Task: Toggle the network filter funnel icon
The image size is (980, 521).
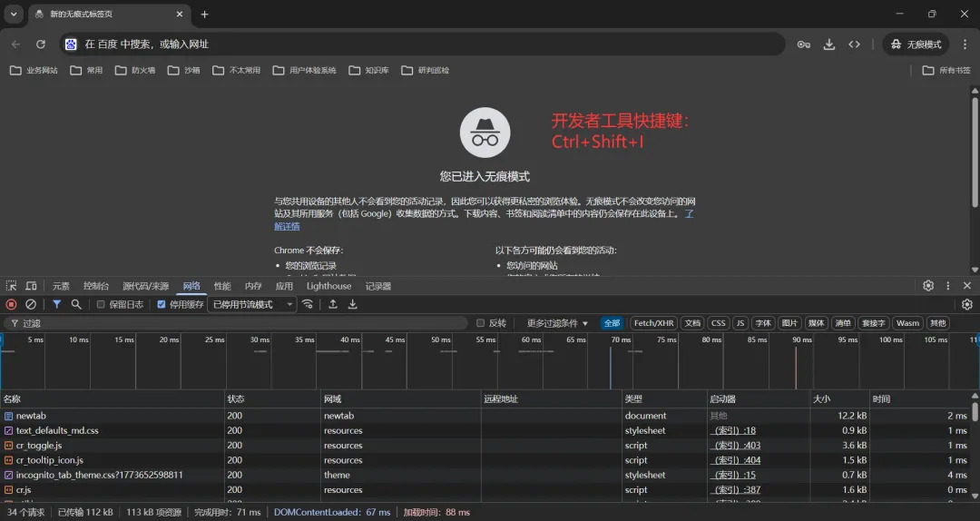Action: point(57,305)
